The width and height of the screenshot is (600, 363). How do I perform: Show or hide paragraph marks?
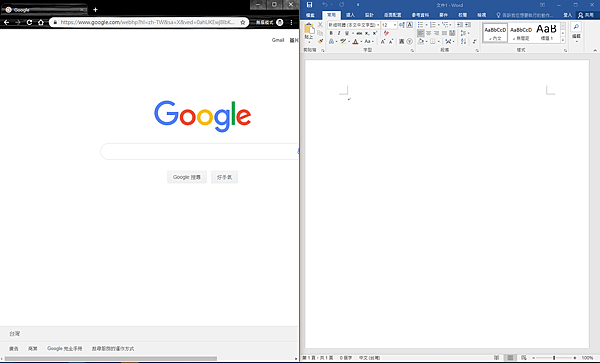click(474, 41)
